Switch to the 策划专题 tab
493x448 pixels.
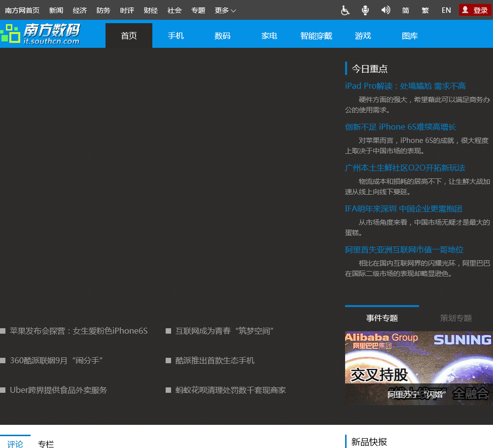tap(456, 318)
